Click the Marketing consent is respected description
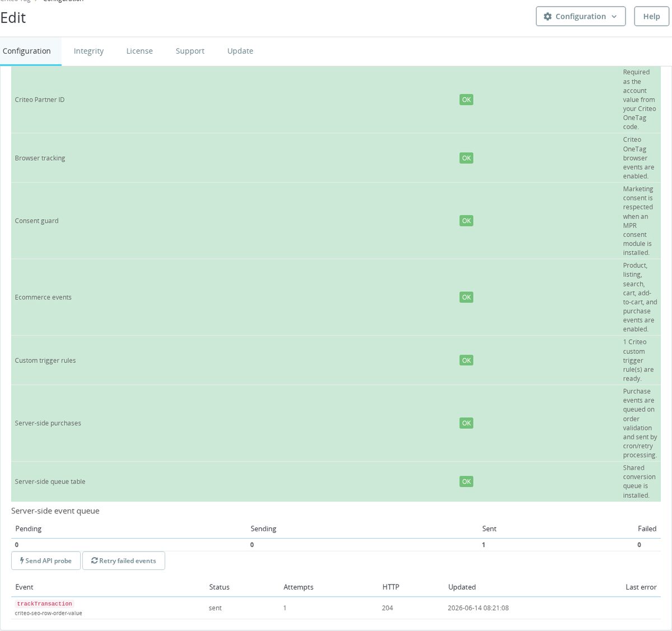Screen dimensions: 672x631 point(638,221)
